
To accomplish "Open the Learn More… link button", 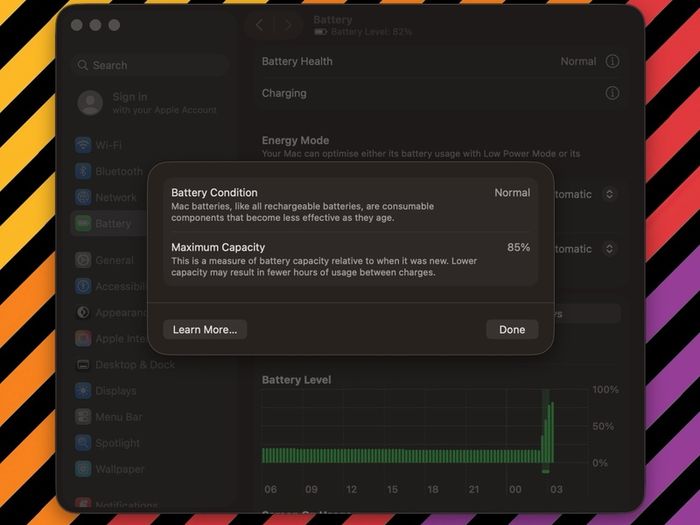I will point(205,329).
